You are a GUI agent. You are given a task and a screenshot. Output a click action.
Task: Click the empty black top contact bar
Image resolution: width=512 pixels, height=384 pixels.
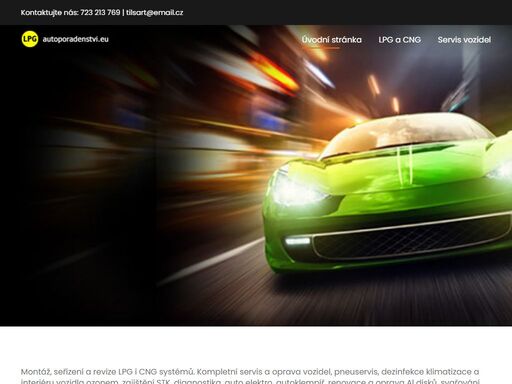click(x=347, y=12)
